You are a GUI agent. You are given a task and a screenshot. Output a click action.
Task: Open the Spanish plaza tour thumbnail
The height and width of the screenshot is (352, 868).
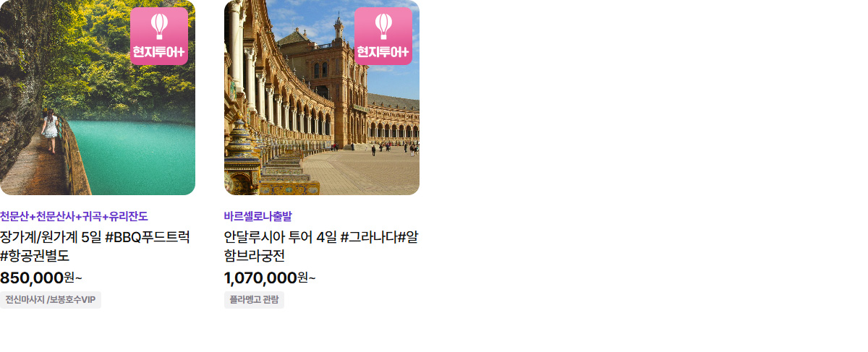coord(322,98)
